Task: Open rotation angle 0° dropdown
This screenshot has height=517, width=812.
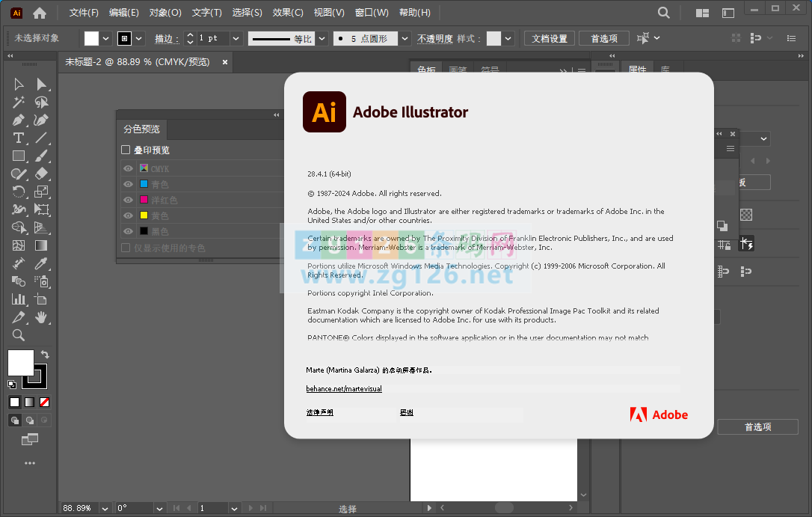Action: (159, 508)
